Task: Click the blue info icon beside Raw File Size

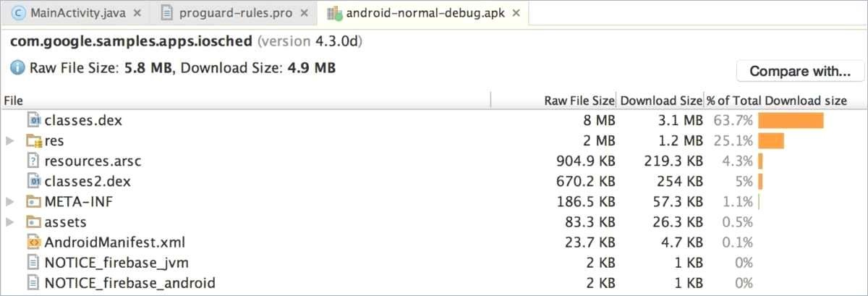Action: [17, 68]
